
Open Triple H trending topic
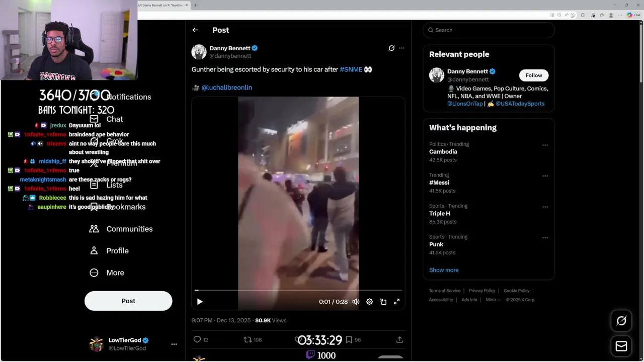pyautogui.click(x=440, y=214)
